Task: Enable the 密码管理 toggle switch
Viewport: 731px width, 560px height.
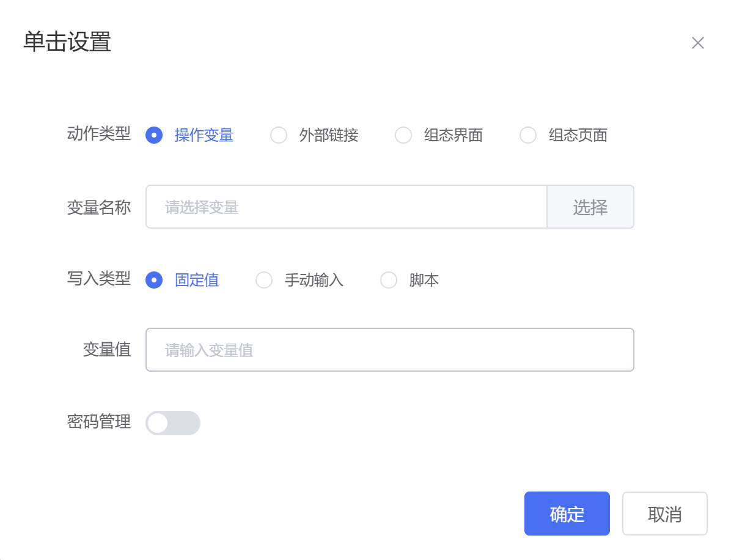Action: [x=172, y=423]
